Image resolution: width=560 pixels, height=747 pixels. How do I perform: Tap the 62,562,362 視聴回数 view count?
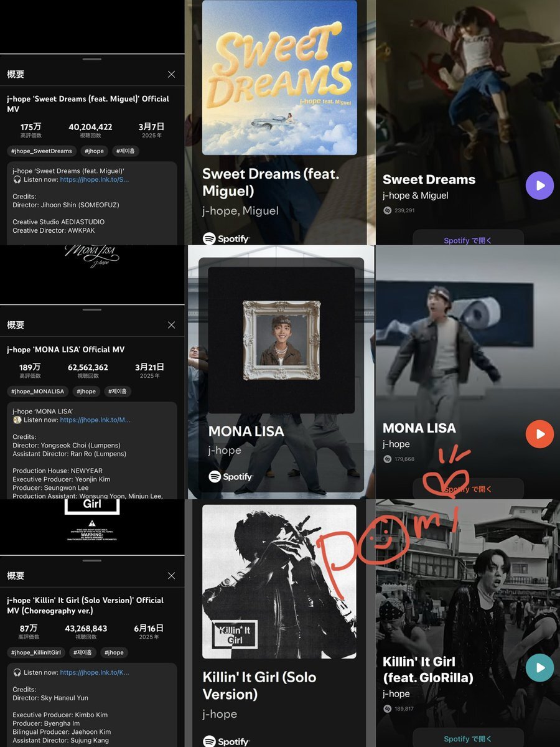coord(88,370)
